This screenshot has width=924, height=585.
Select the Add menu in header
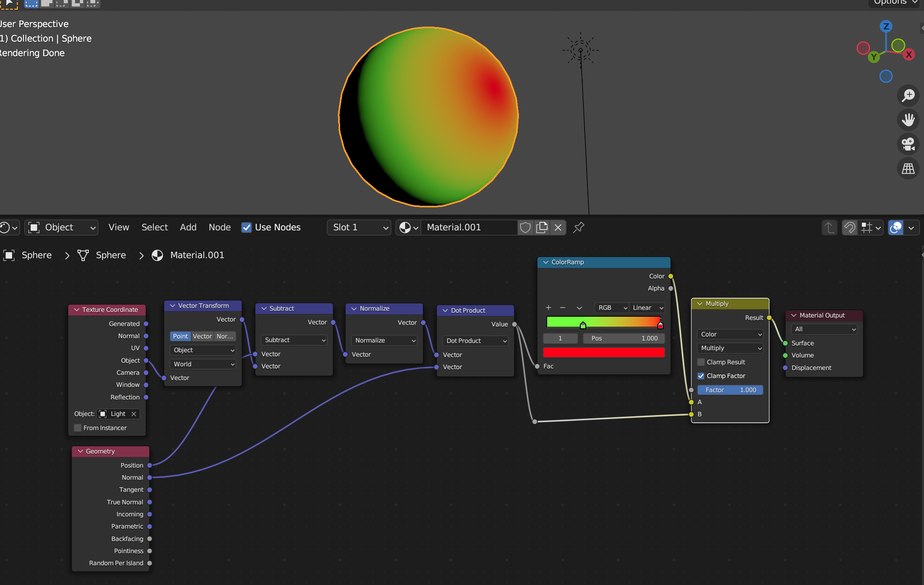tap(188, 227)
